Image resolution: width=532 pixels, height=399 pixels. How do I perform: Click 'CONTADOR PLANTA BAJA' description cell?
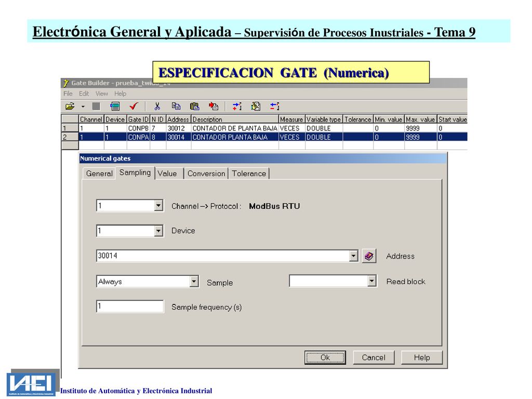[235, 137]
